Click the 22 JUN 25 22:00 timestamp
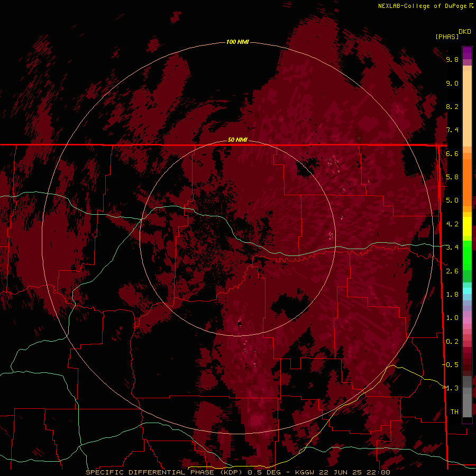The height and width of the screenshot is (476, 476). tap(355, 472)
